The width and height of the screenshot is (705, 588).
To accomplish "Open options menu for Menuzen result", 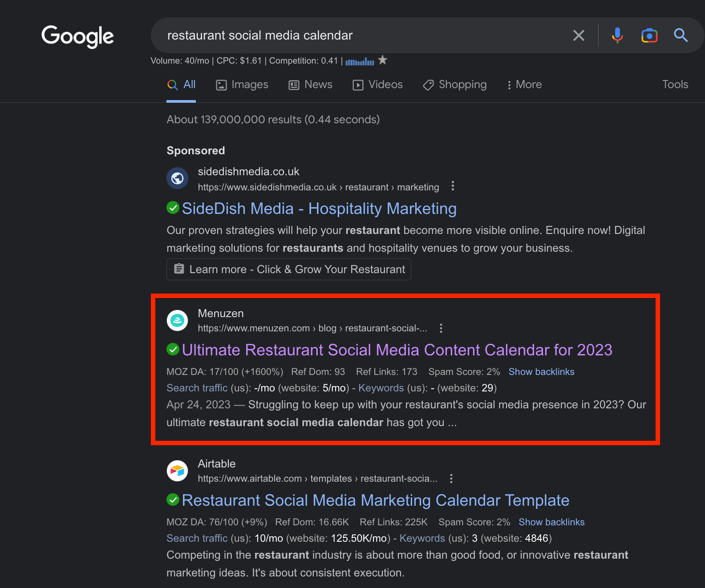I will pyautogui.click(x=441, y=328).
